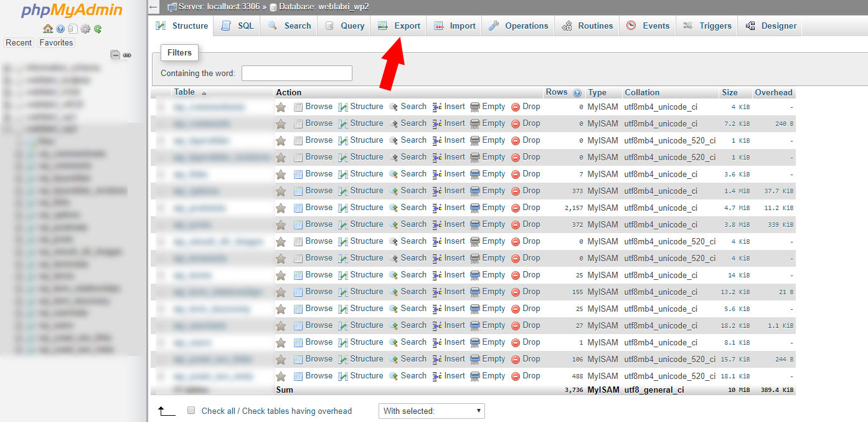Screen dimensions: 868x422
Task: Hide navigation panel using top-left arrow
Action: pyautogui.click(x=154, y=7)
